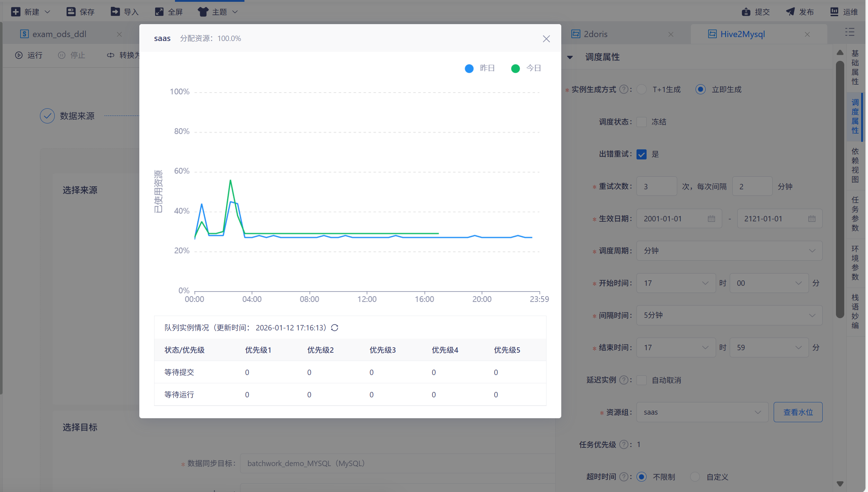This screenshot has height=492, width=868.
Task: Switch to the exam_ods_ddl tab
Action: pos(59,34)
